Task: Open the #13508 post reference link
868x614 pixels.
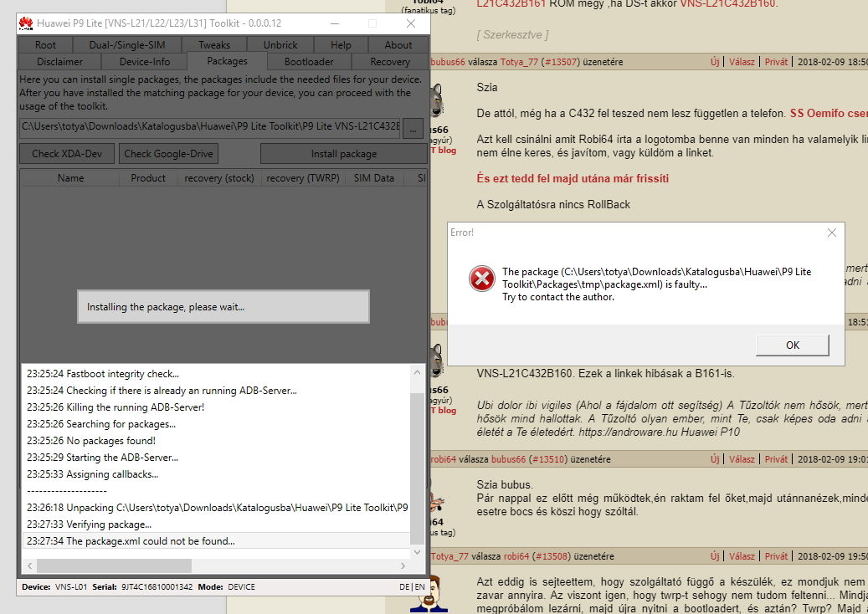Action: click(550, 556)
